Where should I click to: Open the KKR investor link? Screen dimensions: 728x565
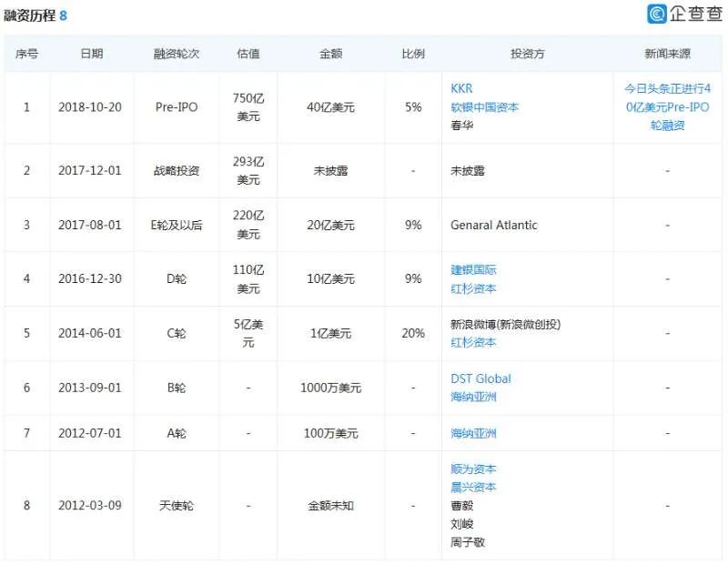pyautogui.click(x=461, y=88)
